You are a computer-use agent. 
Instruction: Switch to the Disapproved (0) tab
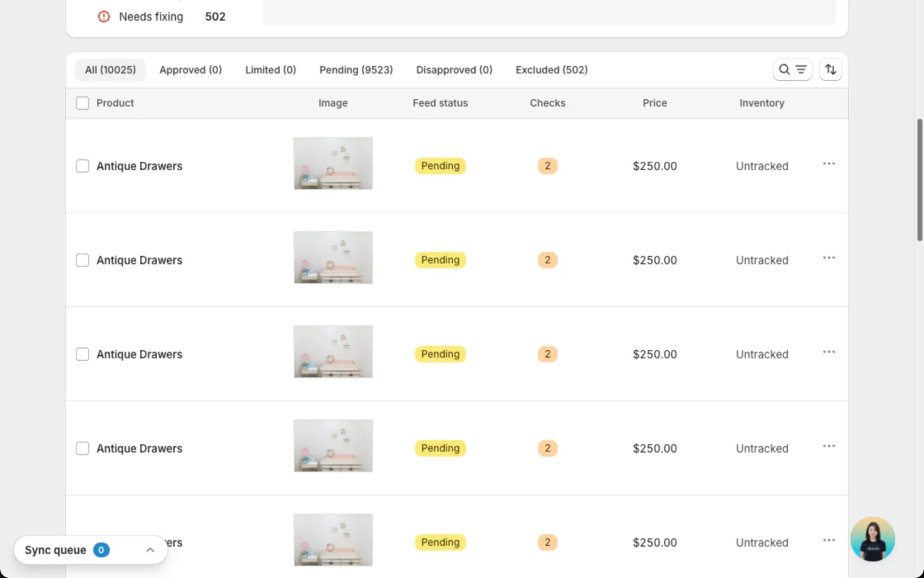click(454, 70)
